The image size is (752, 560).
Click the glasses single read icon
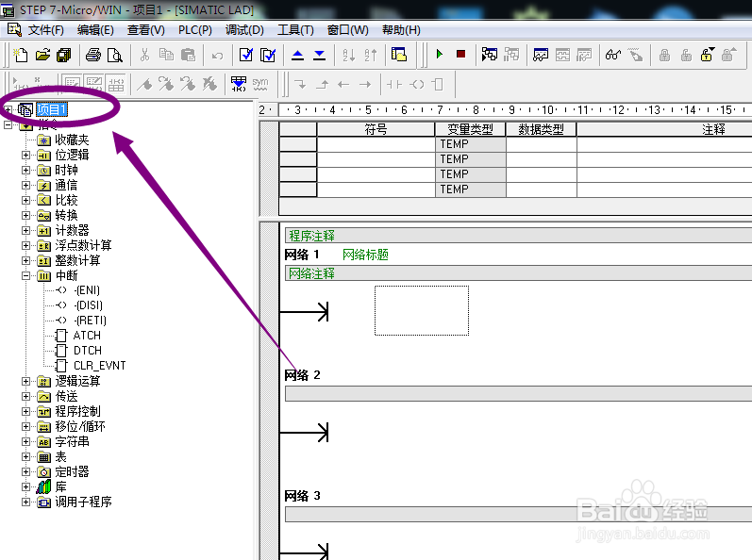coord(613,55)
